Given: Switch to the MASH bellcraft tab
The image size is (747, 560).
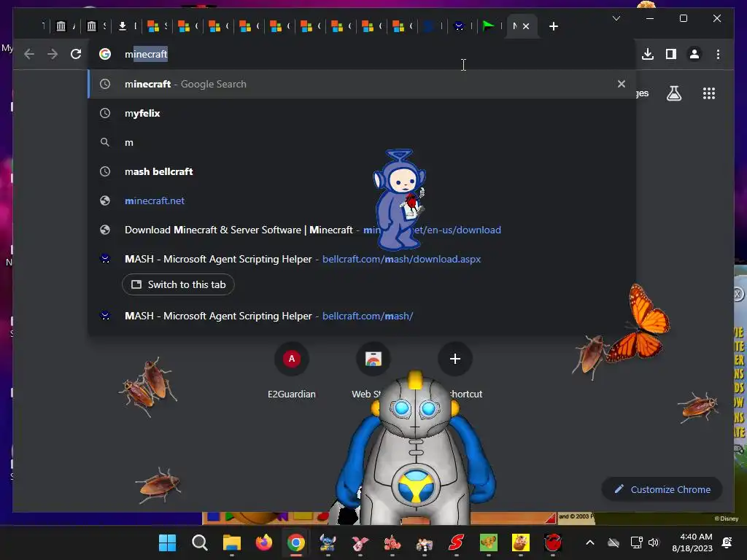Looking at the screenshot, I should tap(460, 26).
